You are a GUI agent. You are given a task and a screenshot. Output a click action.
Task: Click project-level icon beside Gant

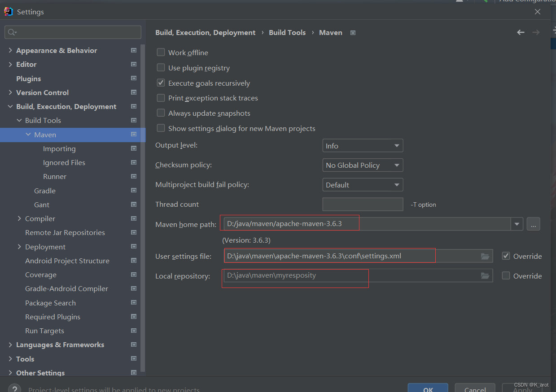(134, 205)
